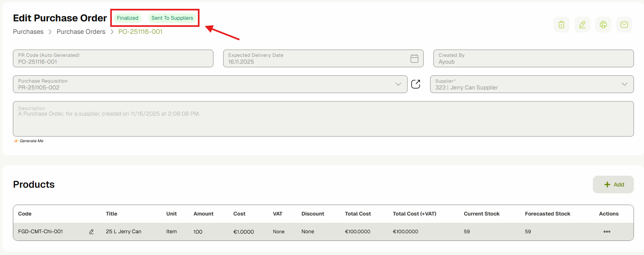Click the Sent To Suppliers status badge

point(172,18)
